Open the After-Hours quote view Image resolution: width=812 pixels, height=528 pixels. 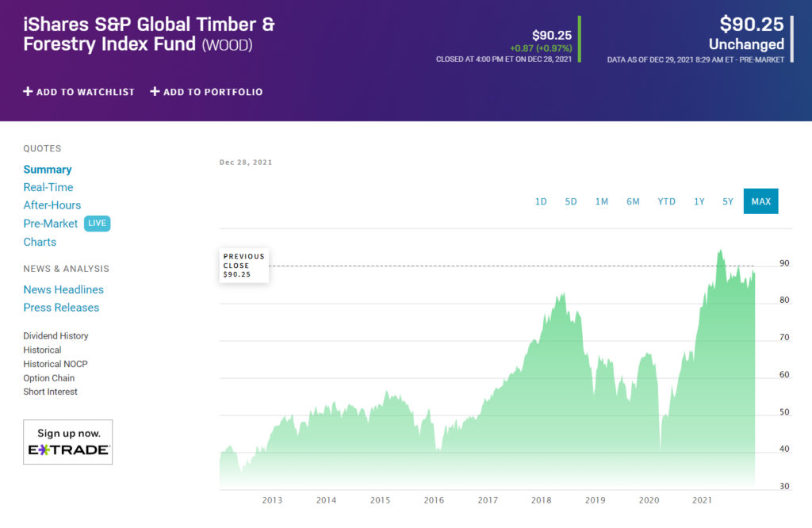pos(52,205)
